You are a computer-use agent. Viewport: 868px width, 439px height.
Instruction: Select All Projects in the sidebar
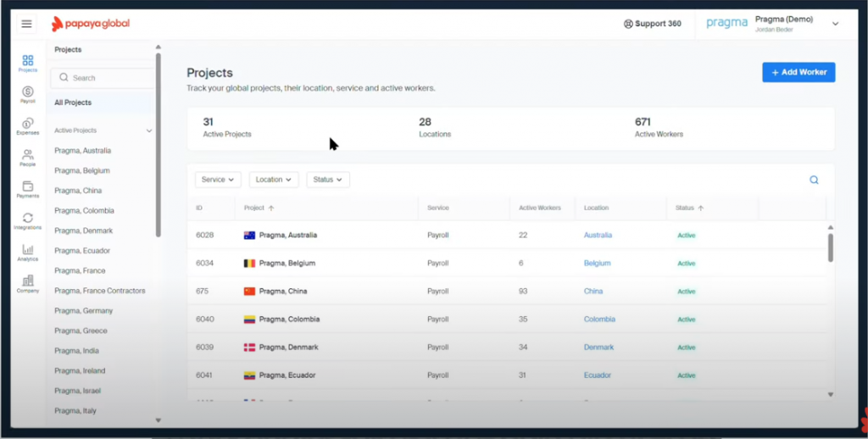pyautogui.click(x=73, y=103)
